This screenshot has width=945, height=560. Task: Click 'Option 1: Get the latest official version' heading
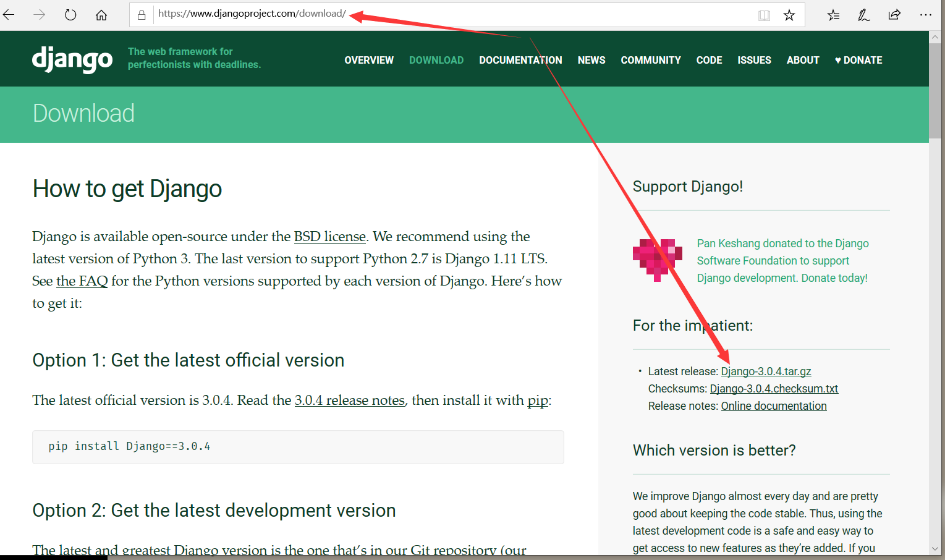tap(189, 360)
